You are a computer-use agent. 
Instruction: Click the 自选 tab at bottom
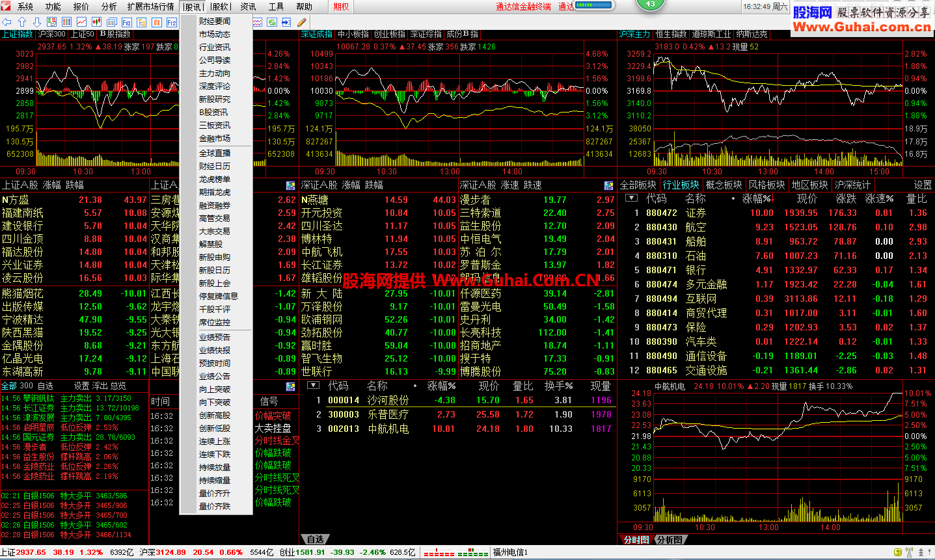pyautogui.click(x=316, y=539)
